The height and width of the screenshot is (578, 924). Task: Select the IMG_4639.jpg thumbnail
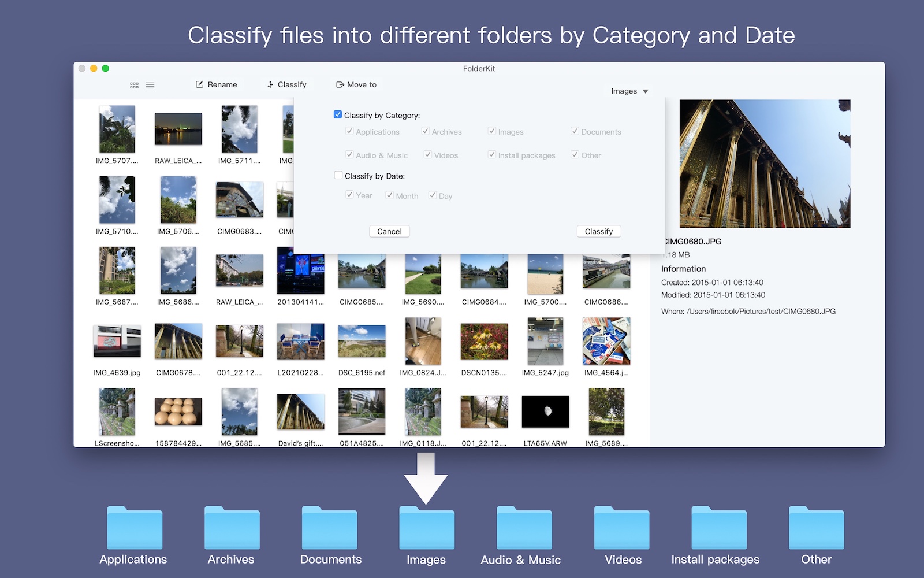coord(117,341)
